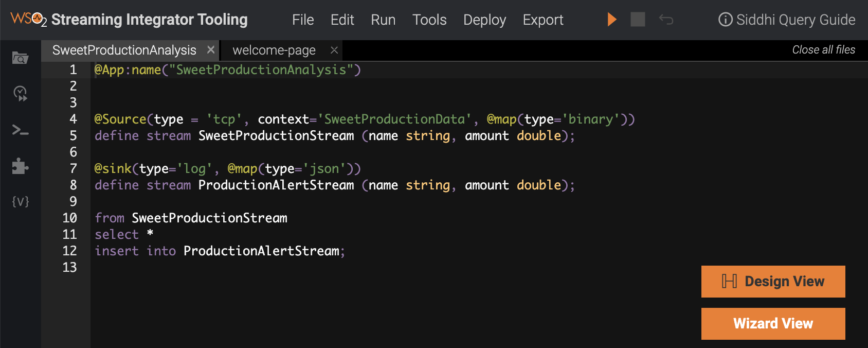Click the @sink annotation on line 7

113,168
